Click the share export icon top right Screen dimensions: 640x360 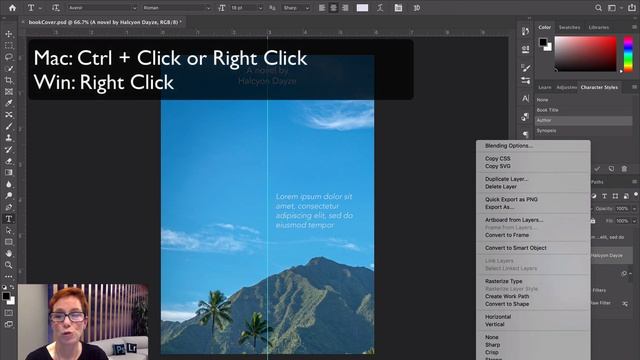(631, 8)
